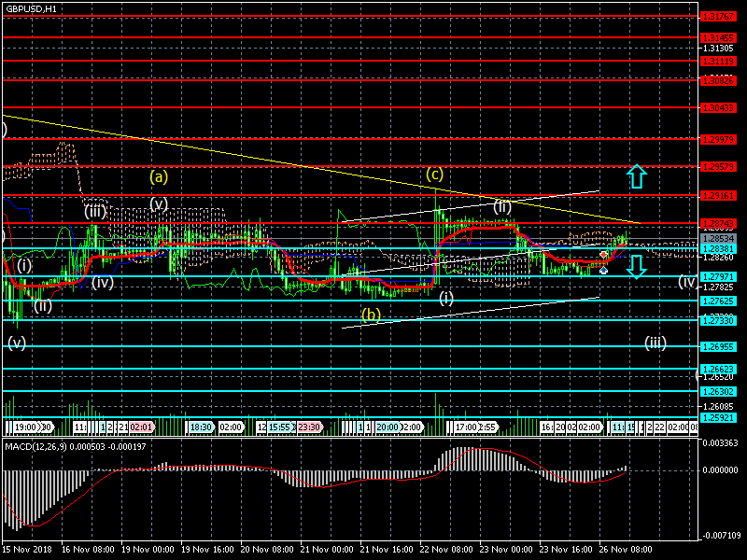747x560 pixels.
Task: Click the red 1.29979 price level label
Action: click(x=718, y=139)
